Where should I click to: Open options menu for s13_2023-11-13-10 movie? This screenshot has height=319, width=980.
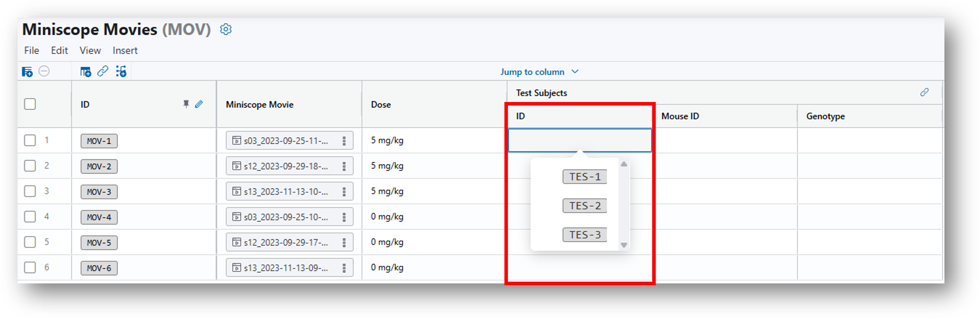pos(344,191)
